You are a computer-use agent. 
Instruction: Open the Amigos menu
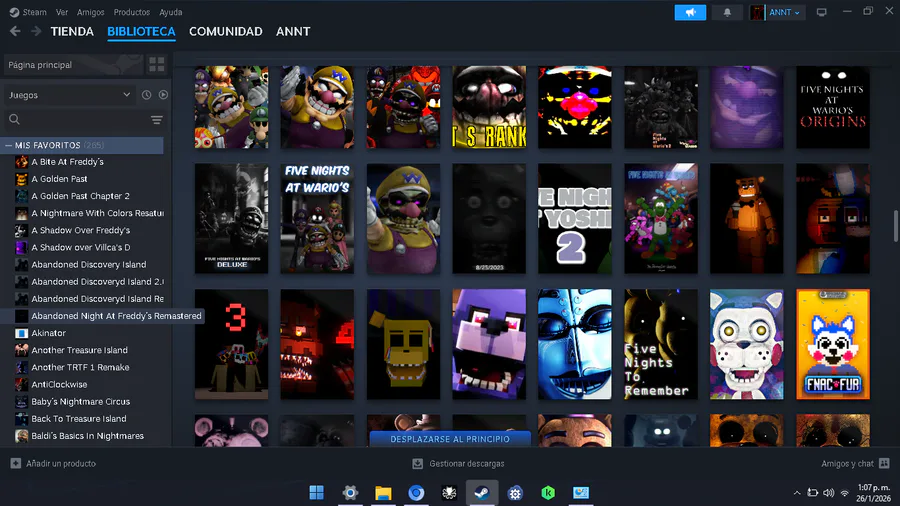point(91,12)
